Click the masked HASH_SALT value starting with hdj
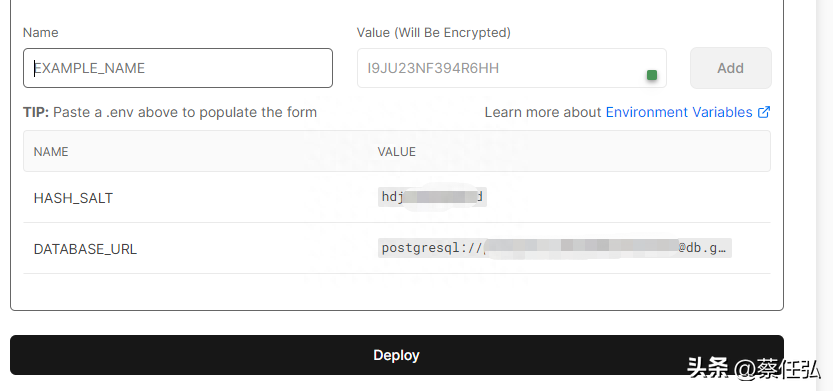833x391 pixels. coord(432,197)
